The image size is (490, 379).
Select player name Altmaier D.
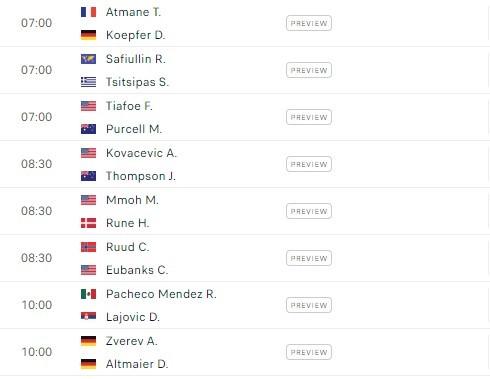point(137,364)
